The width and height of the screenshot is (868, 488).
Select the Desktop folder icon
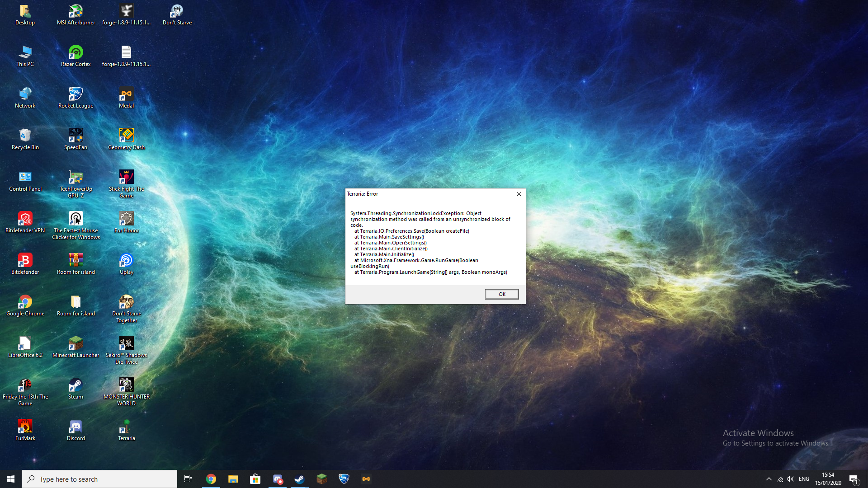tap(25, 15)
